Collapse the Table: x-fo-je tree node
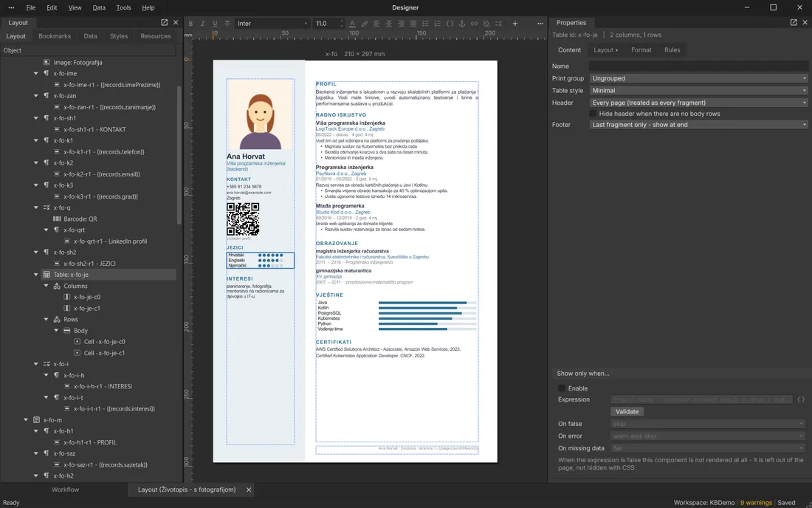The width and height of the screenshot is (812, 508). (x=35, y=275)
